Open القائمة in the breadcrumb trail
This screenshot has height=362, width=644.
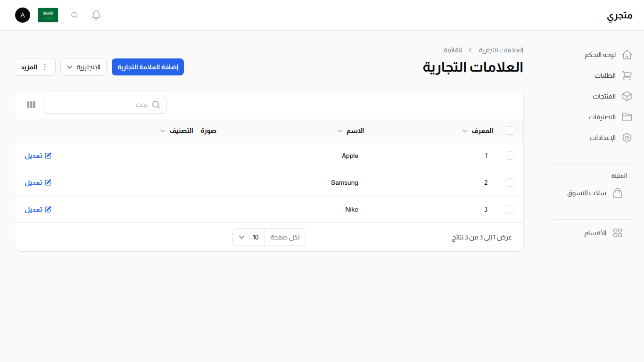(x=453, y=50)
